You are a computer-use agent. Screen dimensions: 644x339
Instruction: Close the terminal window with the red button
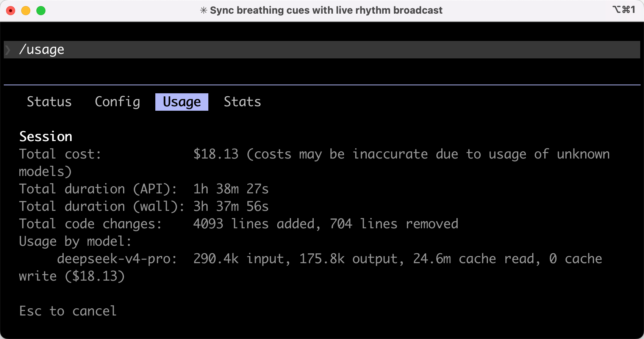[x=11, y=11]
